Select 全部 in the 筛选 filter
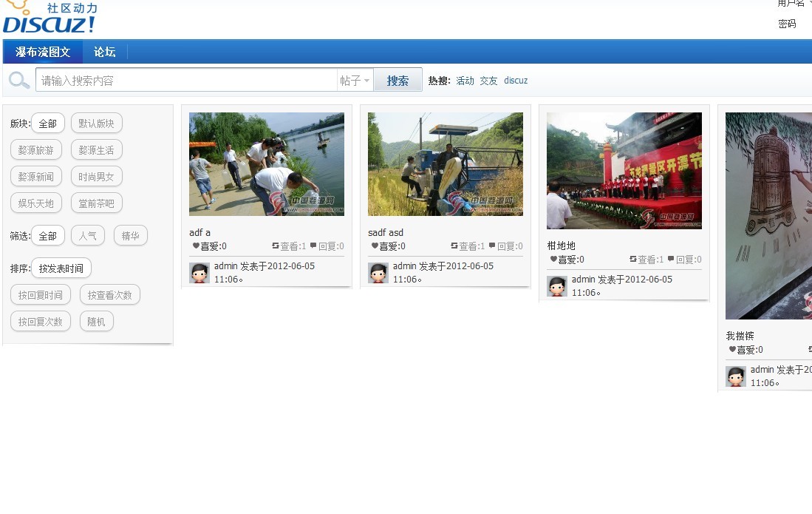The height and width of the screenshot is (514, 812). tap(47, 236)
